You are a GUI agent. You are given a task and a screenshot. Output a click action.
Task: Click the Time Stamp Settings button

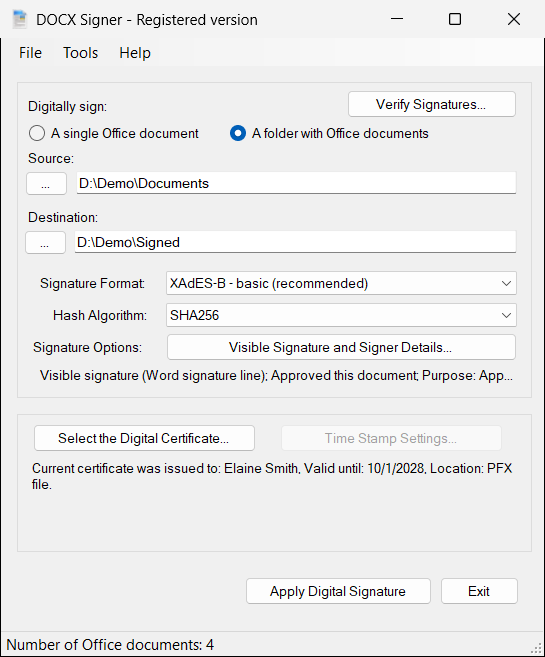click(x=391, y=438)
